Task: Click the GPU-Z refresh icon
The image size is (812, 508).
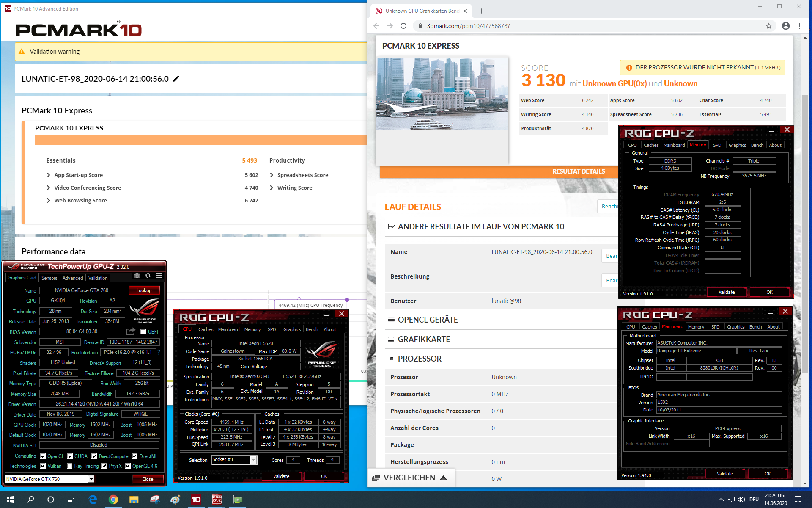Action: [148, 276]
